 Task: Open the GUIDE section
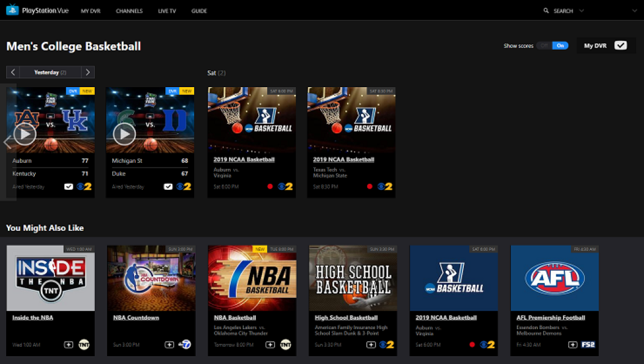pos(199,11)
